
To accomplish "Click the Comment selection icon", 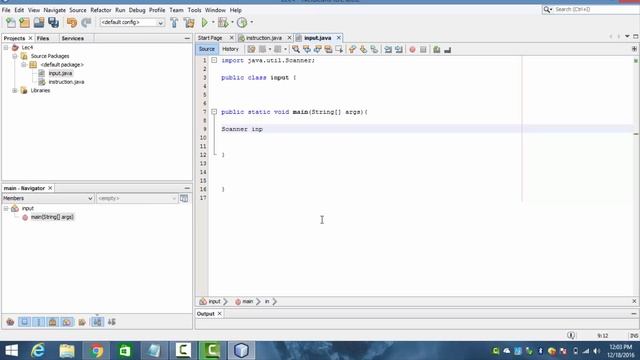I will point(437,49).
